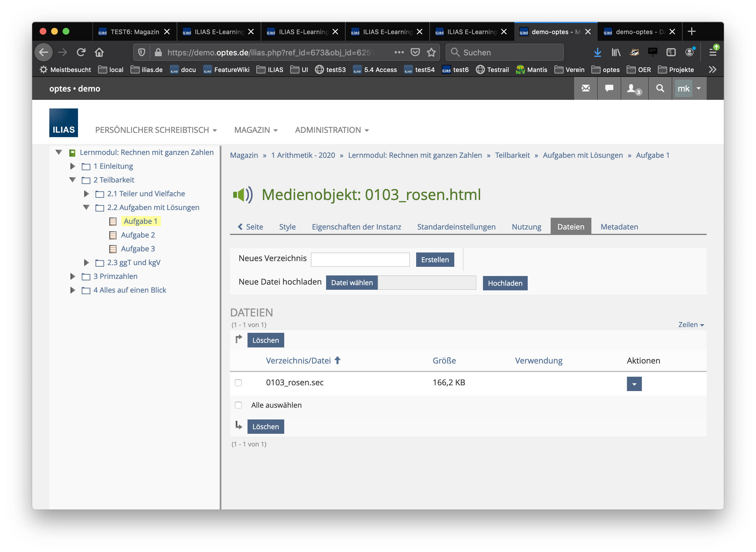
Task: Click the Neues Verzeichnis input field
Action: tap(360, 260)
